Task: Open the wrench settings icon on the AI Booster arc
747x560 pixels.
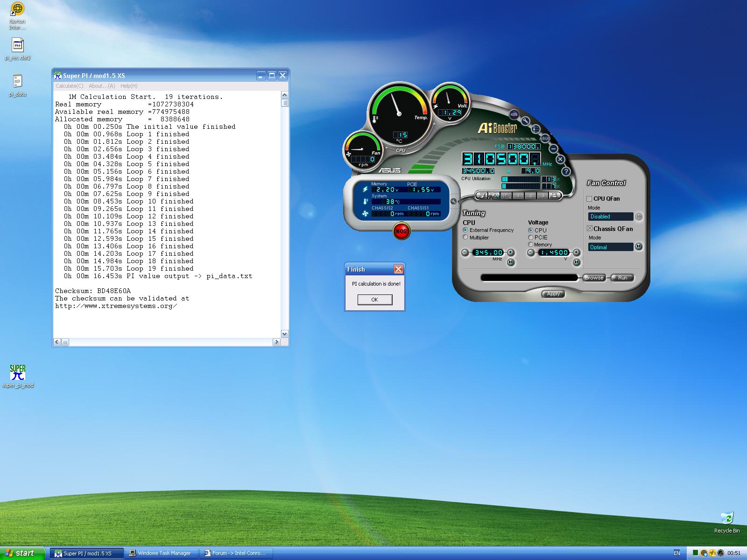Action: [x=526, y=121]
